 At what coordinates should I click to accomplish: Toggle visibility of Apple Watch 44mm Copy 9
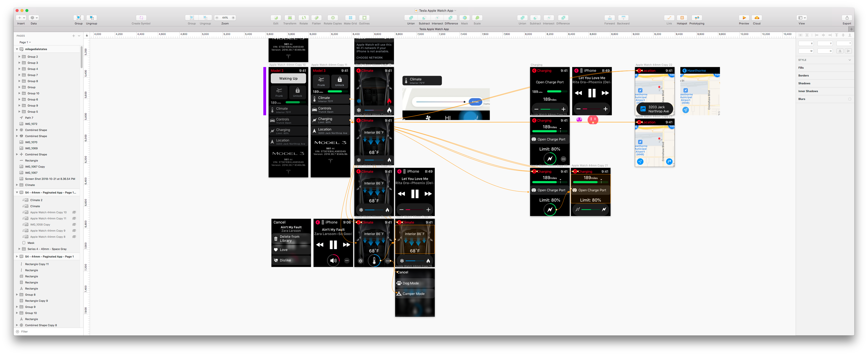coord(74,231)
